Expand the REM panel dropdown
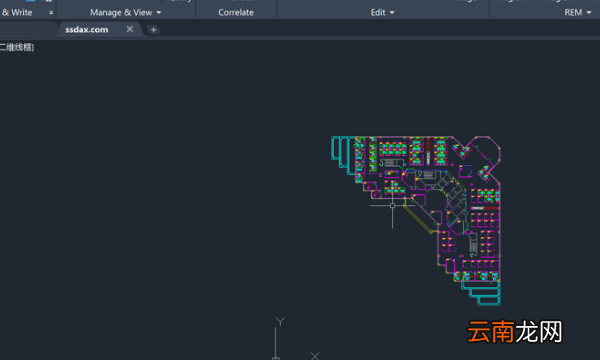 click(x=578, y=13)
